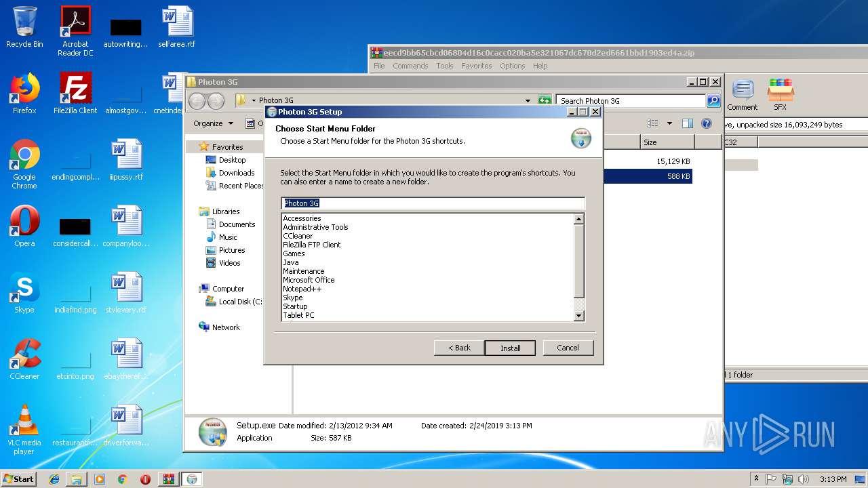Cancel the Photon 3G setup
This screenshot has height=488, width=868.
click(x=568, y=348)
